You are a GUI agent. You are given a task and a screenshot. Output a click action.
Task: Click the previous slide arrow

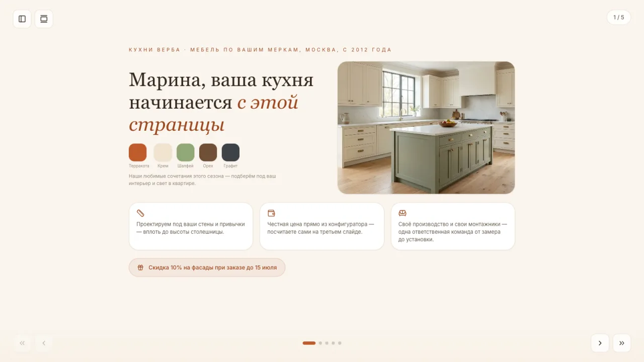point(44,343)
